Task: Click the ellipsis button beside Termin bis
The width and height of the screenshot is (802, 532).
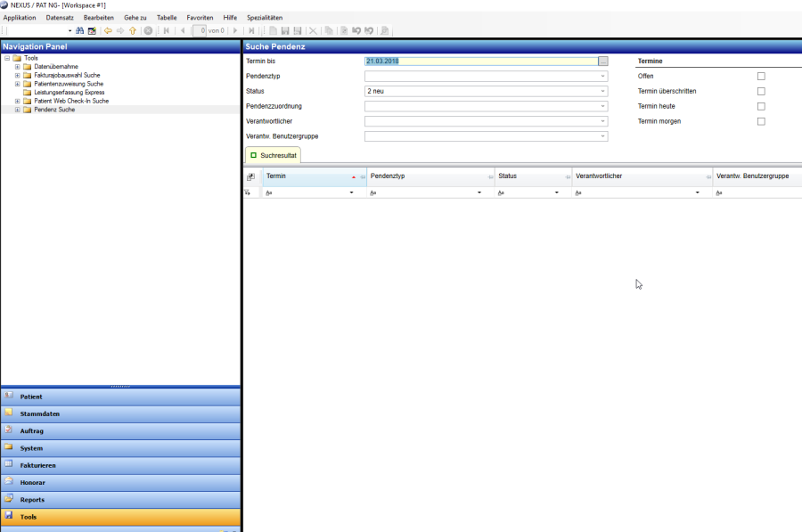Action: tap(603, 61)
